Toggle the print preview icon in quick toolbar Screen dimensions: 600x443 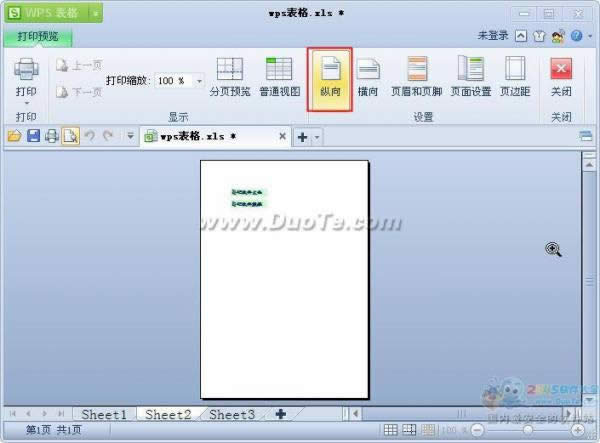pyautogui.click(x=70, y=136)
